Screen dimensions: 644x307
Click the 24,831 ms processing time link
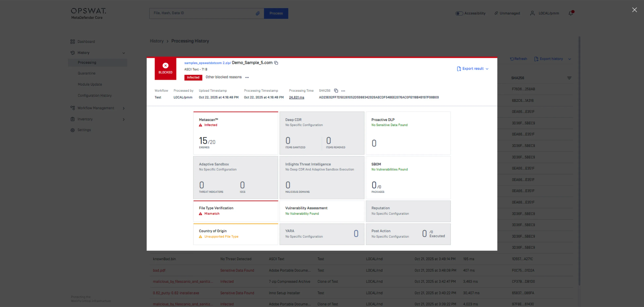click(x=296, y=97)
